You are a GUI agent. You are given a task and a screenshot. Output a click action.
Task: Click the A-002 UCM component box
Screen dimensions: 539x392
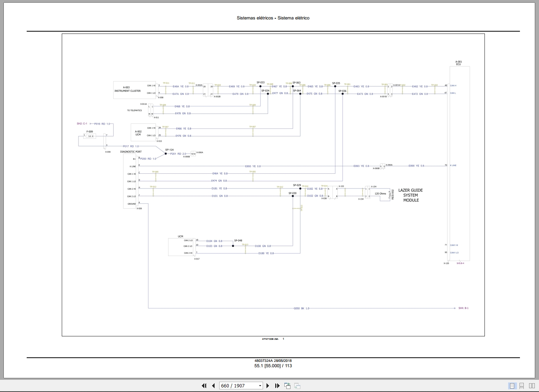click(x=138, y=133)
